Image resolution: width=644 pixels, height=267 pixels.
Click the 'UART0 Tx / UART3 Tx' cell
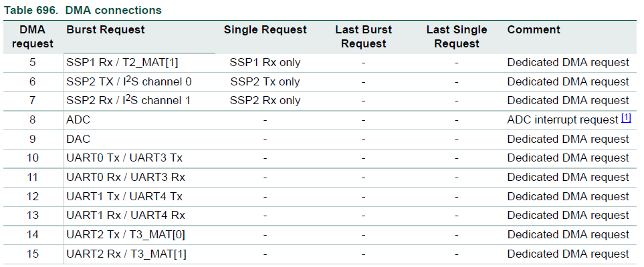click(x=124, y=158)
